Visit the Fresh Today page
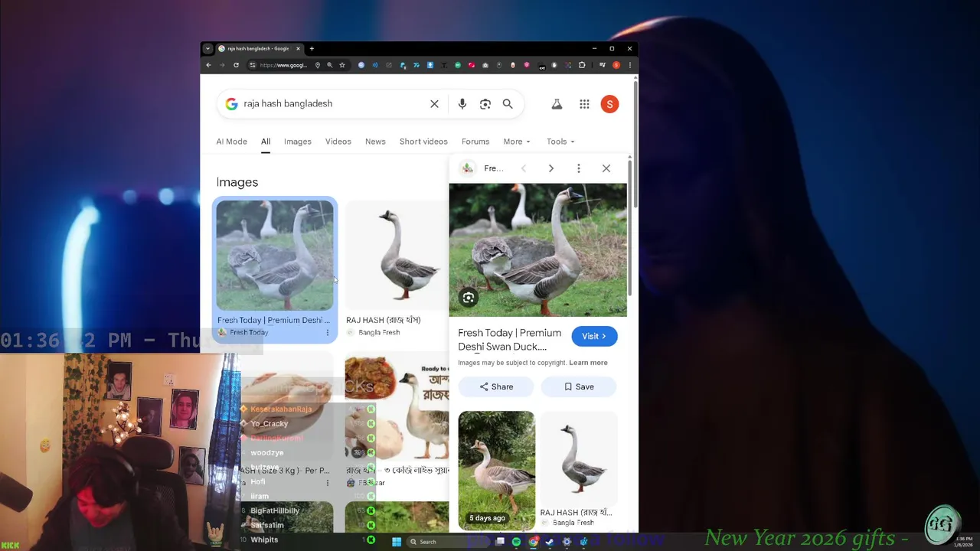Viewport: 980px width, 551px height. [x=594, y=336]
